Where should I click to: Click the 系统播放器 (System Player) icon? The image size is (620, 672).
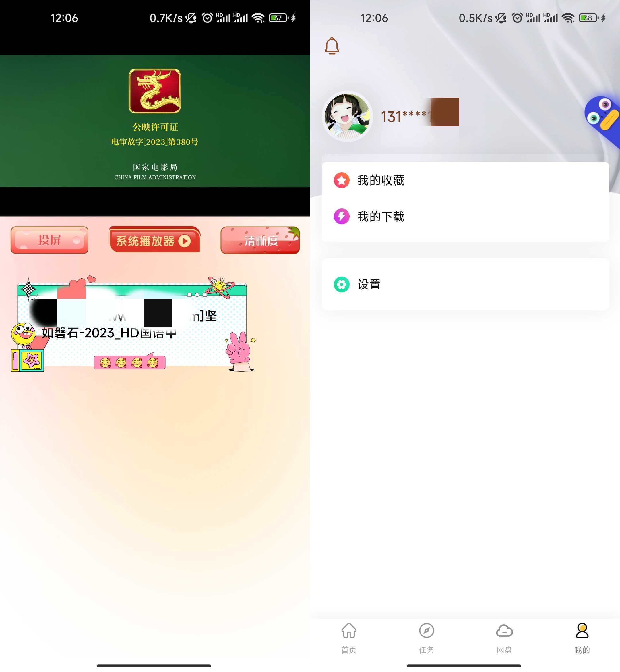click(154, 240)
